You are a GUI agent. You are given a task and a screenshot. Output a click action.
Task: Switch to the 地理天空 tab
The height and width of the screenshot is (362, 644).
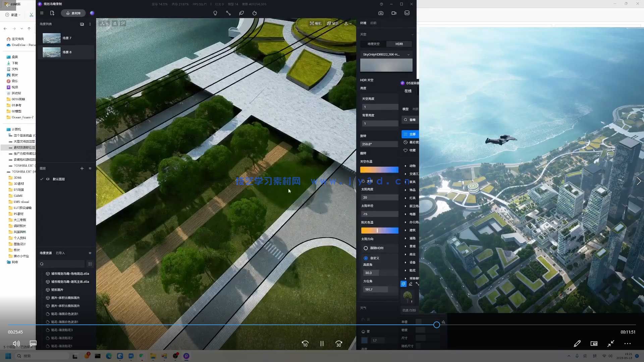tap(373, 44)
